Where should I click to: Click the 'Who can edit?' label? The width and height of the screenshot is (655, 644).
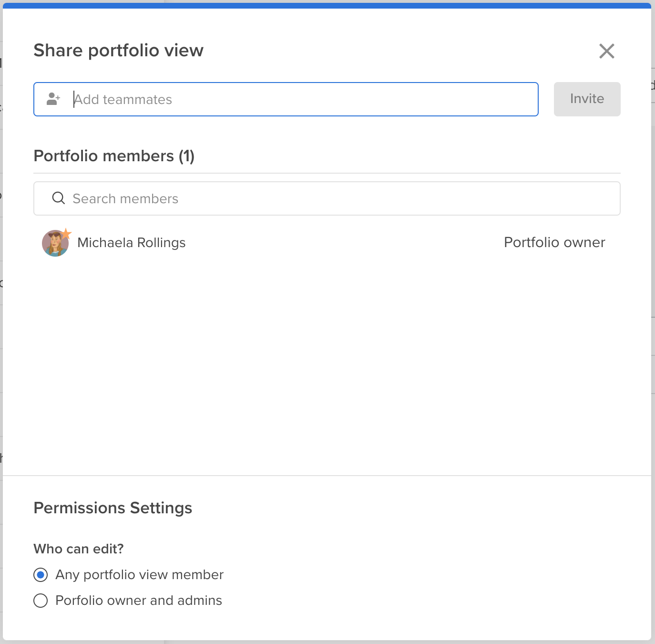click(x=79, y=549)
